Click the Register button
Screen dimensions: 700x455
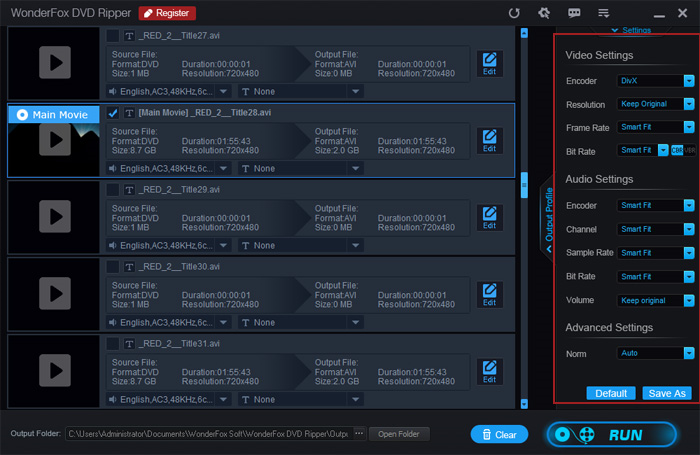tap(167, 13)
